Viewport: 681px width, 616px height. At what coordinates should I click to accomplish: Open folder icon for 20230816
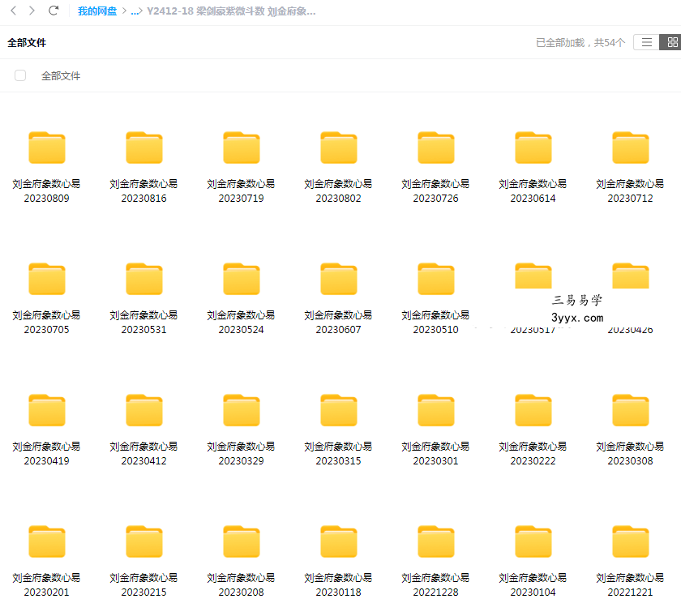[x=144, y=148]
